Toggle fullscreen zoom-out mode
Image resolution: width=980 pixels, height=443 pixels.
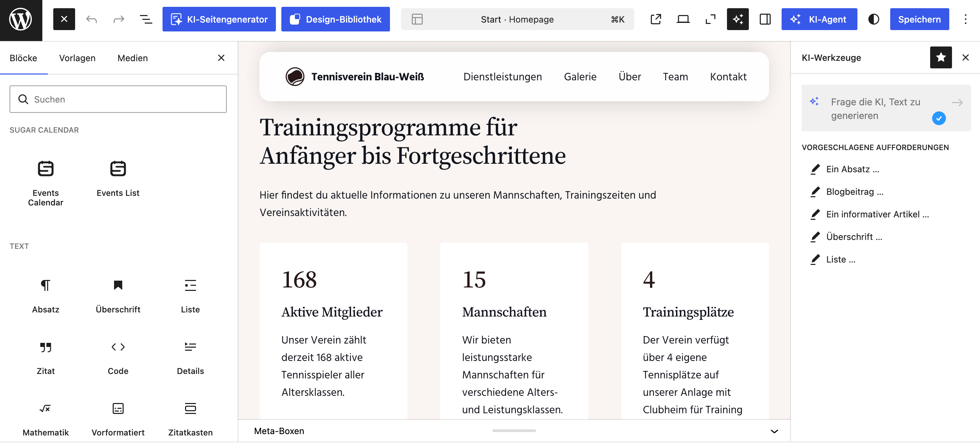[x=710, y=19]
